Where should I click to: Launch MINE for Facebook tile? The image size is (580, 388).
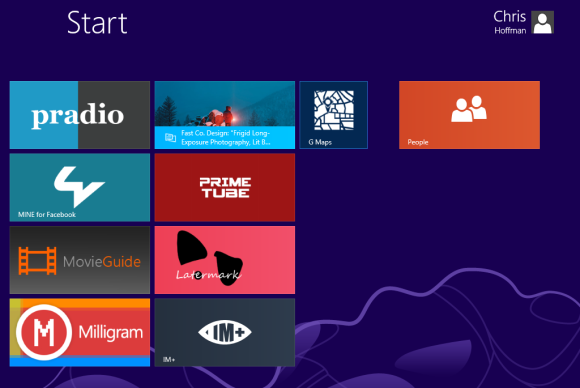pos(80,188)
